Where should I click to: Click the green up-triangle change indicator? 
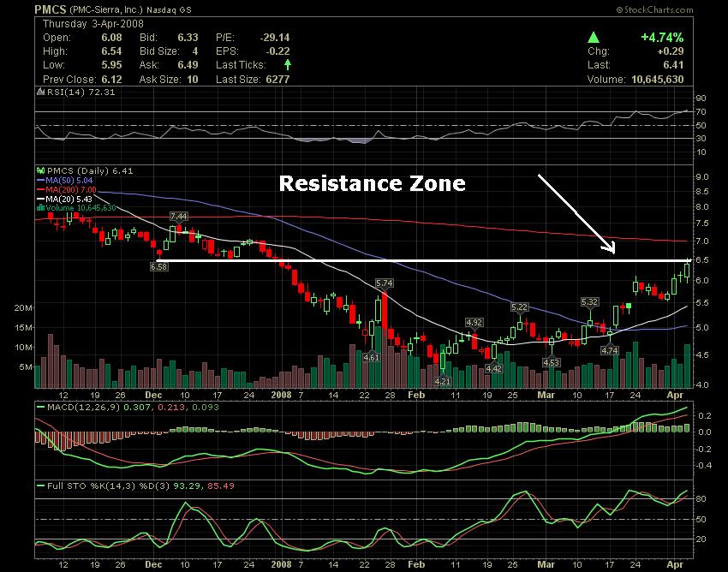tap(593, 37)
